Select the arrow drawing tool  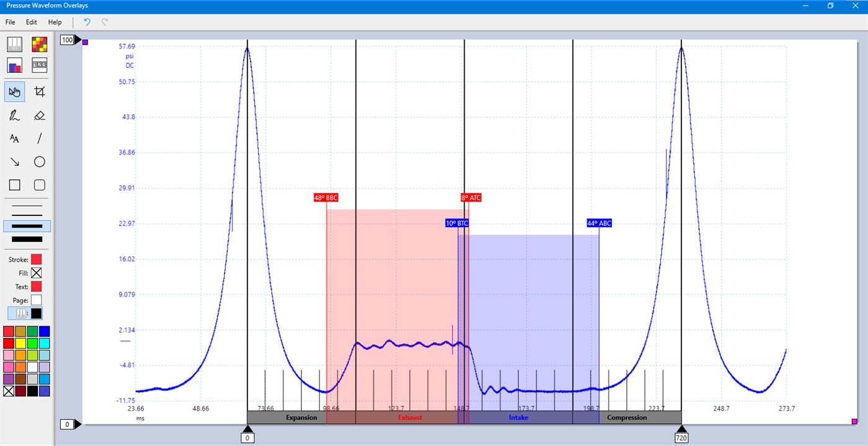14,161
